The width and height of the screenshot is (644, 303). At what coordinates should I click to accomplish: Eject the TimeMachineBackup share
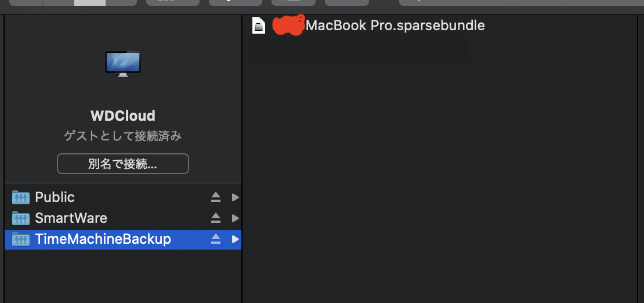216,239
